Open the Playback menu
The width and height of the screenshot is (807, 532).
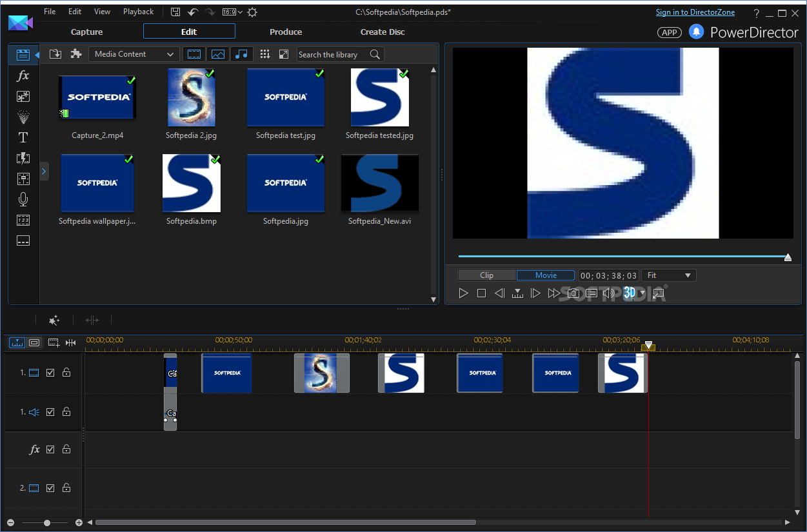pos(139,12)
